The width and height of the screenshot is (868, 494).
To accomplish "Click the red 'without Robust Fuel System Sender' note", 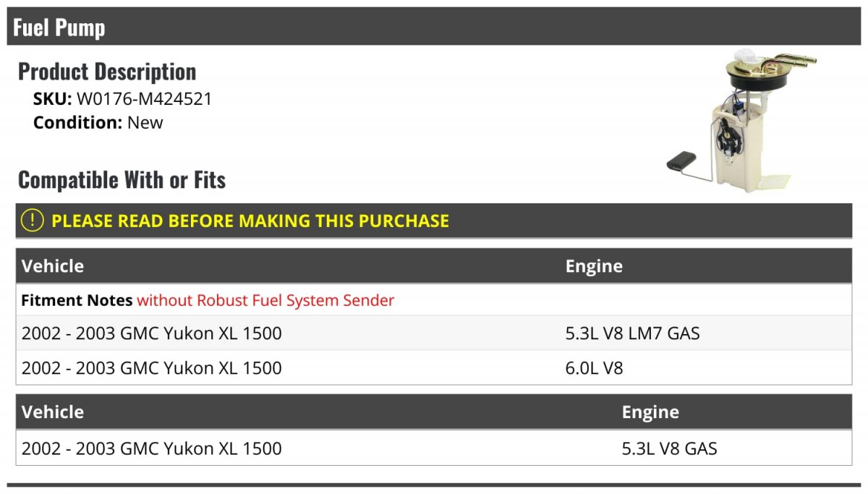I will point(265,300).
